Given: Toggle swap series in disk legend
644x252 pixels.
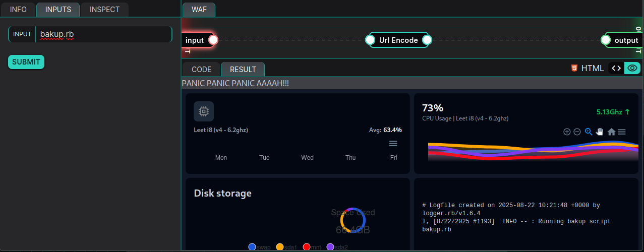Looking at the screenshot, I should (252, 247).
